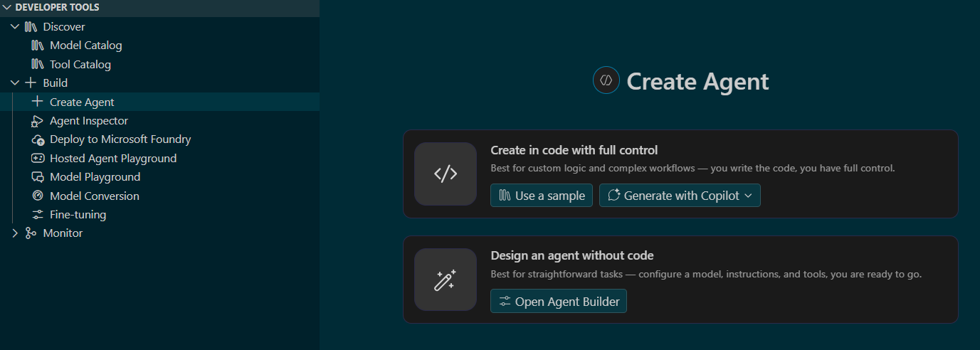Collapse the Developer Tools section chevron
Screen dimensions: 980x350
pos(8,7)
